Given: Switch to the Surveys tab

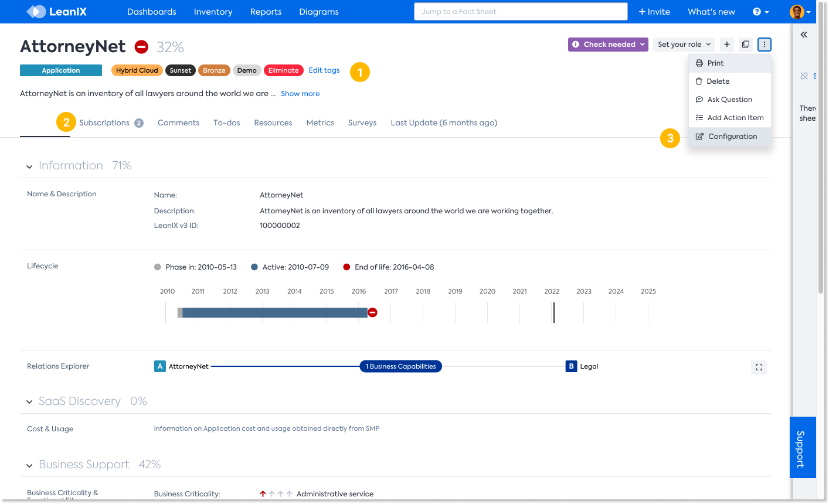Looking at the screenshot, I should click(362, 123).
